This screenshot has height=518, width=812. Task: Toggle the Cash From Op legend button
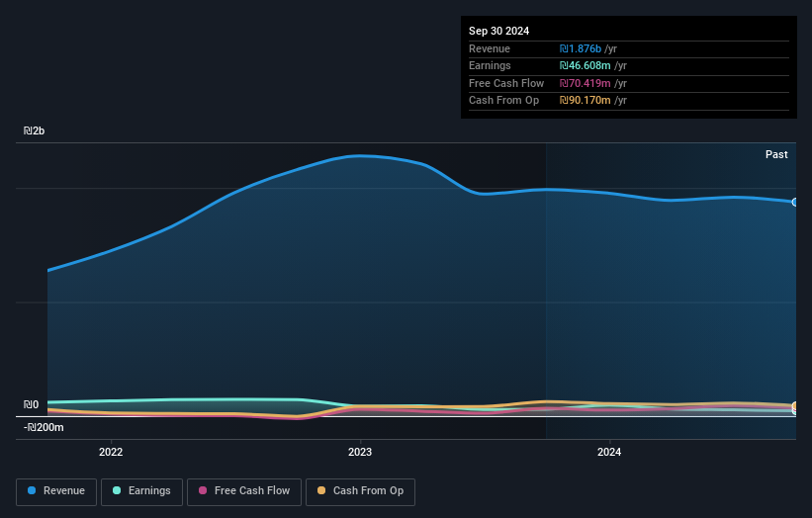pyautogui.click(x=360, y=491)
